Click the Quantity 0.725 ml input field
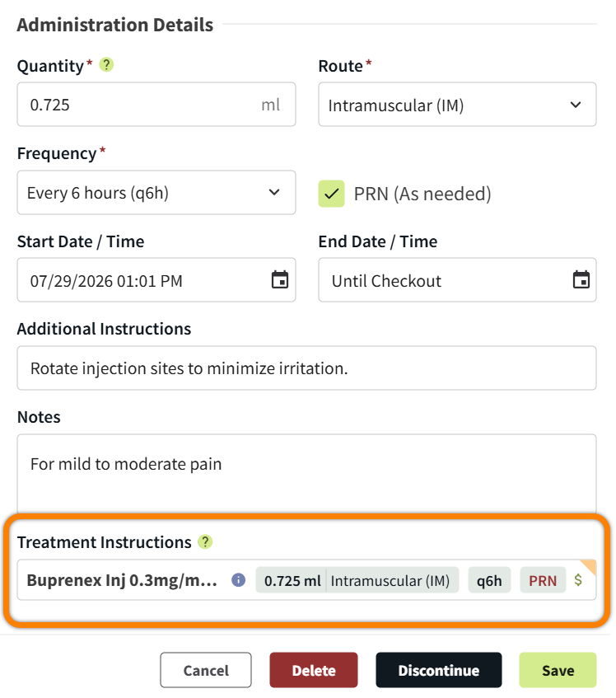This screenshot has width=616, height=698. pyautogui.click(x=156, y=105)
